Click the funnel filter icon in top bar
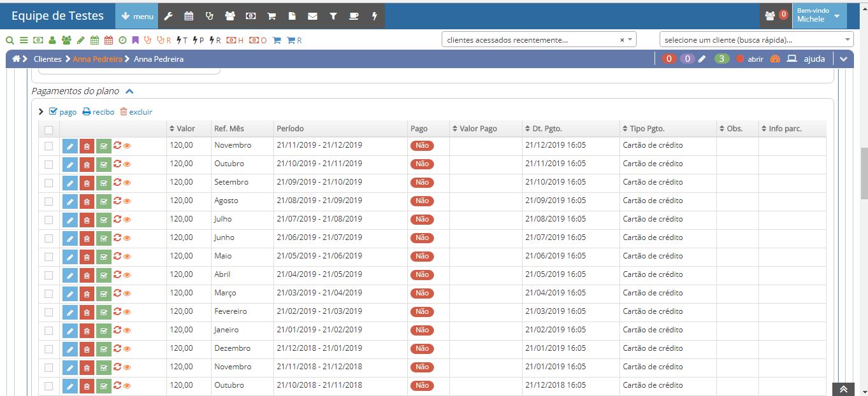 point(333,16)
